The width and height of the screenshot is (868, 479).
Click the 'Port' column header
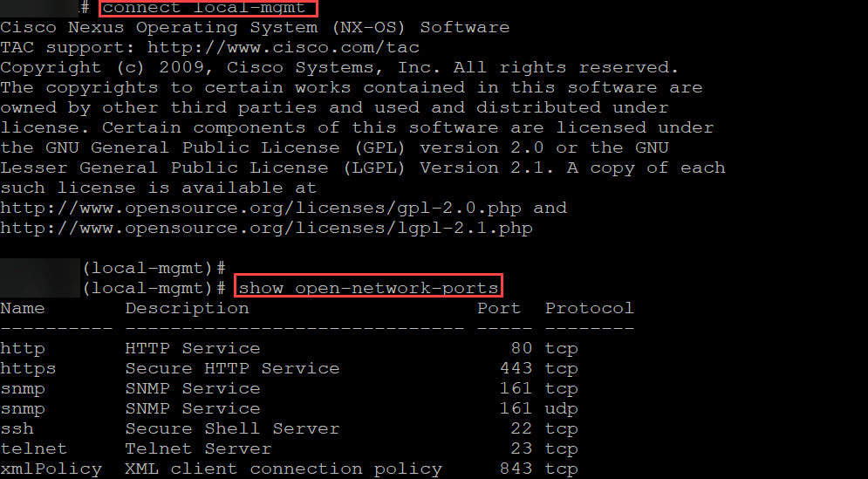[499, 308]
